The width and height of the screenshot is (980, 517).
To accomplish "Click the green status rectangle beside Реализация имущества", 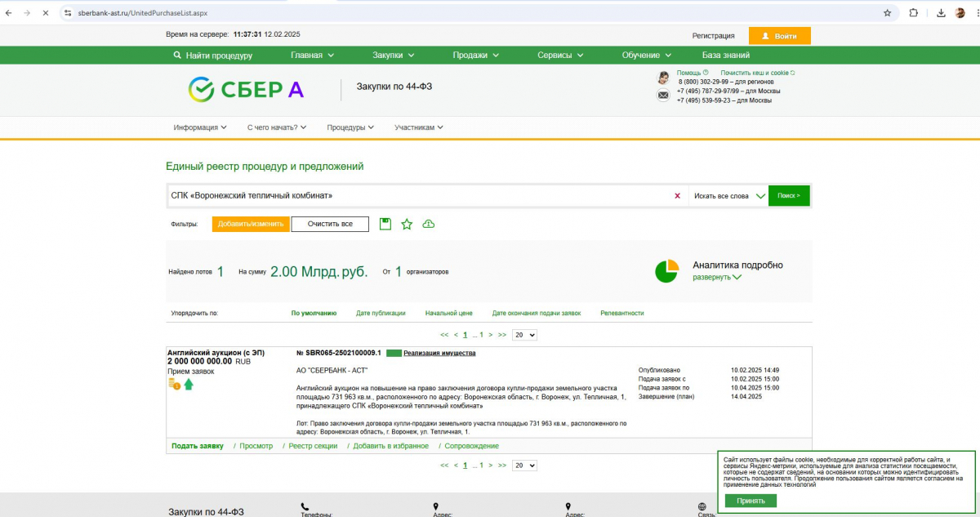I will click(x=394, y=353).
